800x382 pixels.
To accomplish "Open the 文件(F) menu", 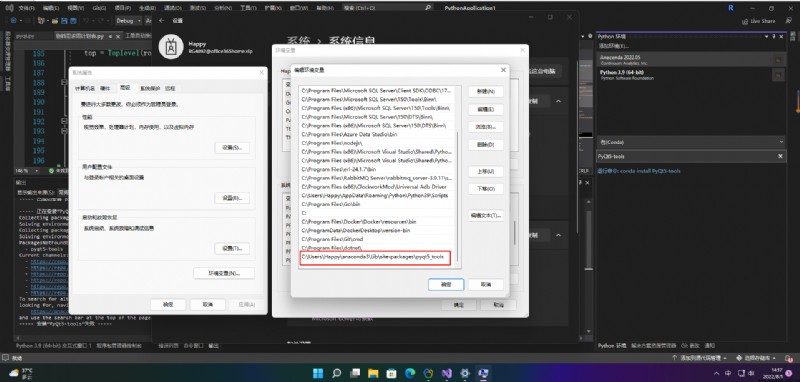I will click(27, 8).
